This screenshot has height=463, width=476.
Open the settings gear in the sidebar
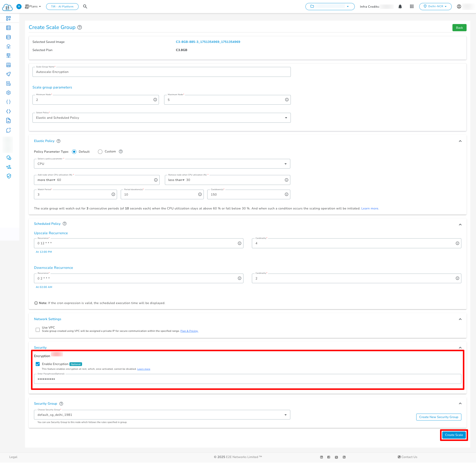point(8,92)
